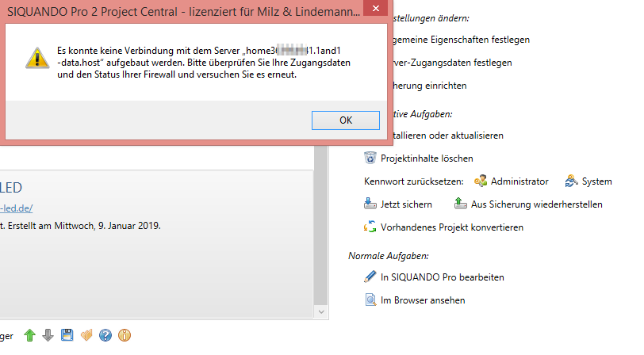Click the orange info icon
This screenshot has height=355, width=644.
125,336
